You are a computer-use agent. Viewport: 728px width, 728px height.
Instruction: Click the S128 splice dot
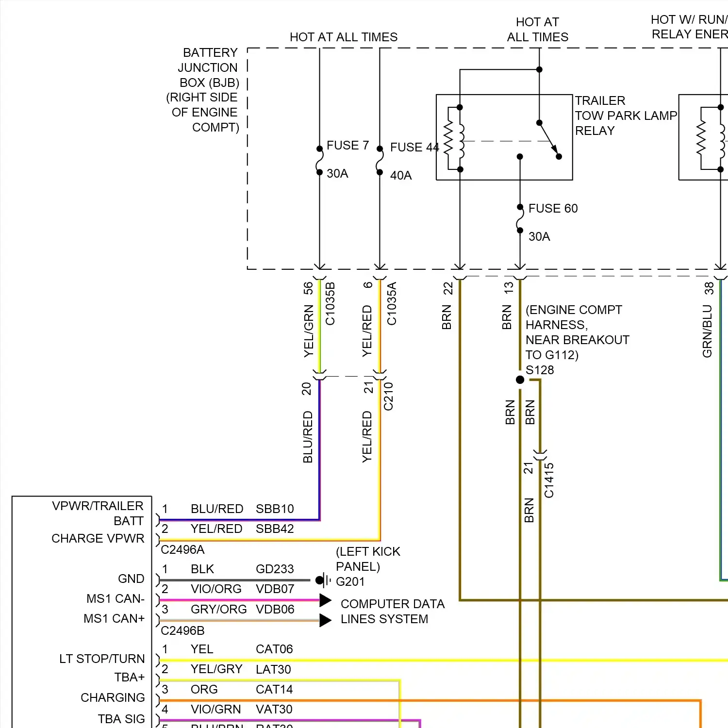tap(520, 380)
